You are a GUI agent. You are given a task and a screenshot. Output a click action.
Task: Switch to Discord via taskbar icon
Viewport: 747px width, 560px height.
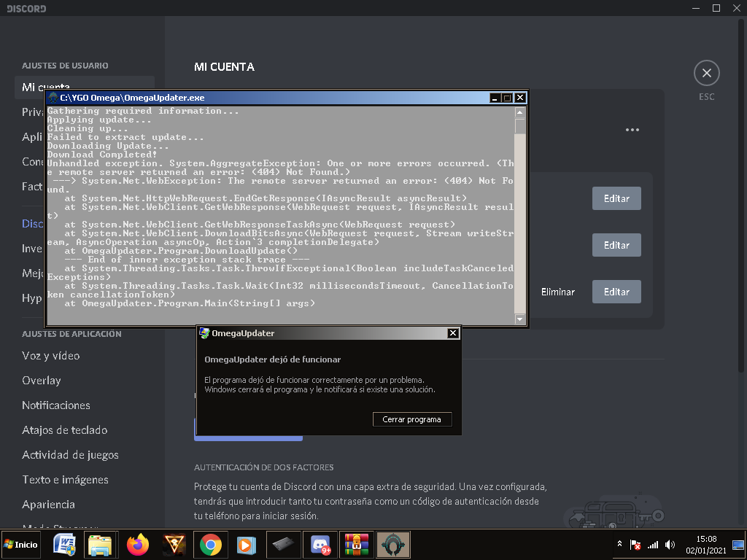click(x=320, y=544)
